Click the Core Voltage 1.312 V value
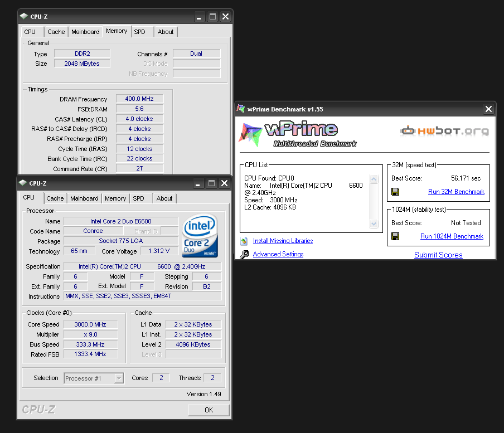This screenshot has width=504, height=433. [159, 251]
